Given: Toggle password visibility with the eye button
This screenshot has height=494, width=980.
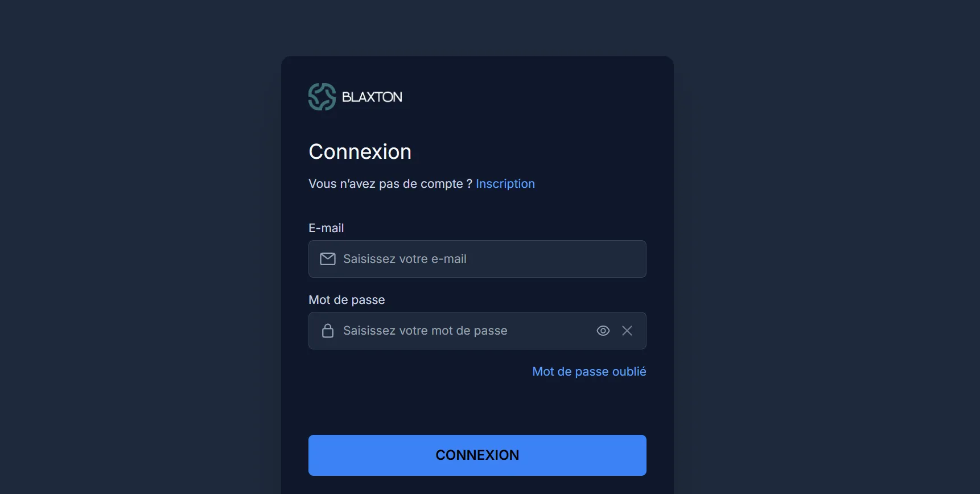Looking at the screenshot, I should [603, 331].
